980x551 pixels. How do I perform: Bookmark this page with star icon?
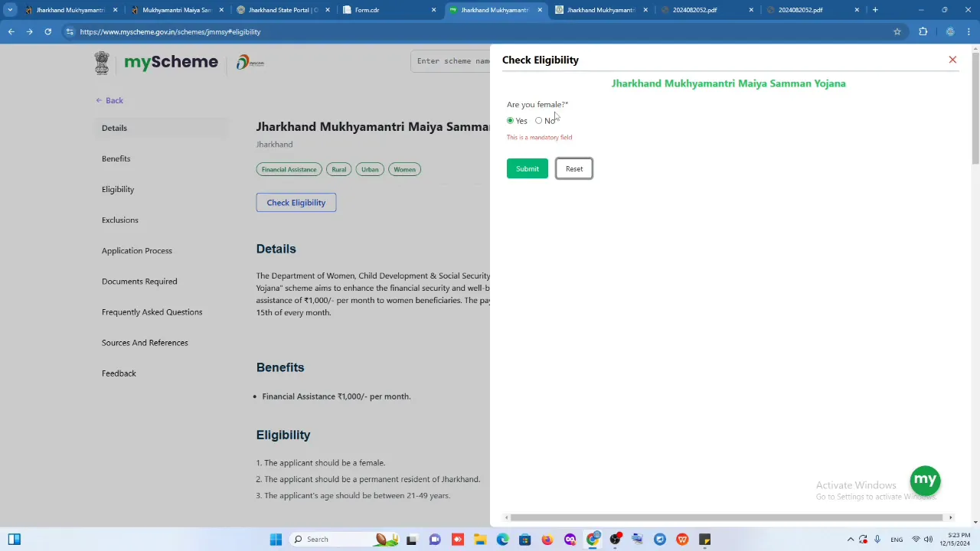tap(897, 31)
